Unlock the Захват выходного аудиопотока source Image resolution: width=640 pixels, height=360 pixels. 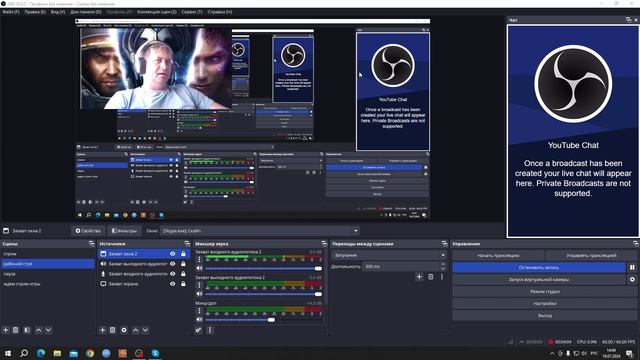pos(183,264)
